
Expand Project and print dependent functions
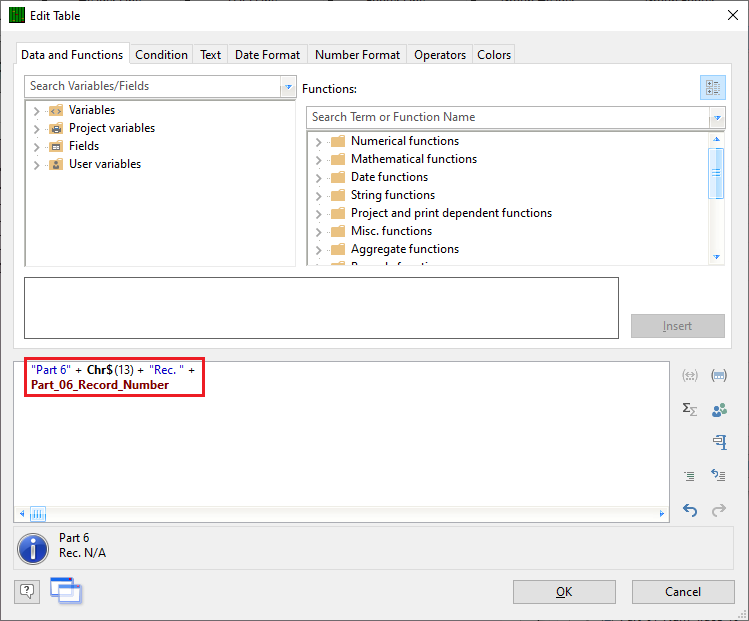(x=319, y=214)
